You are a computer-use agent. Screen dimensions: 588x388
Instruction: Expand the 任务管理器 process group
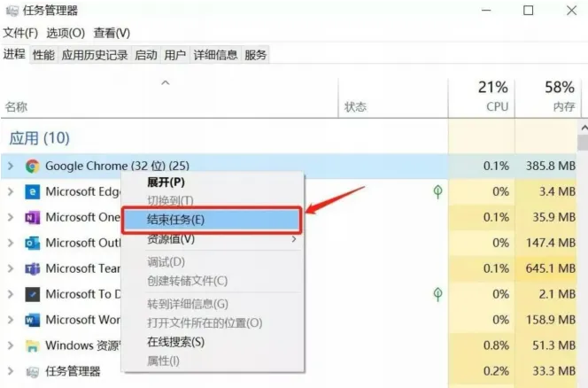11,371
